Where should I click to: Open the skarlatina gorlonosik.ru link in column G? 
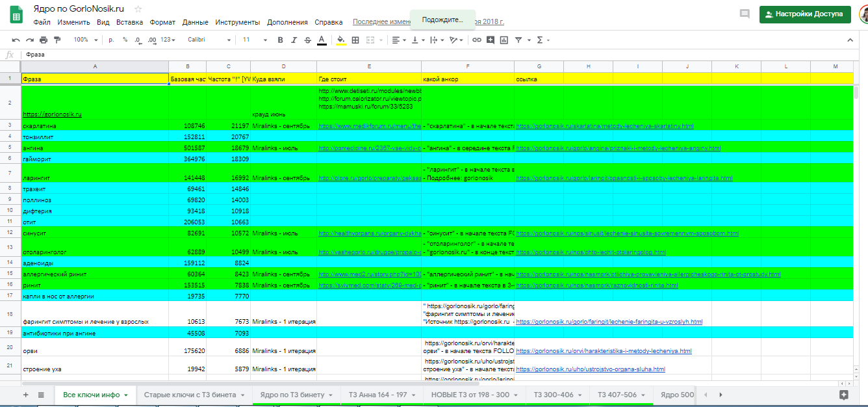[x=604, y=125]
